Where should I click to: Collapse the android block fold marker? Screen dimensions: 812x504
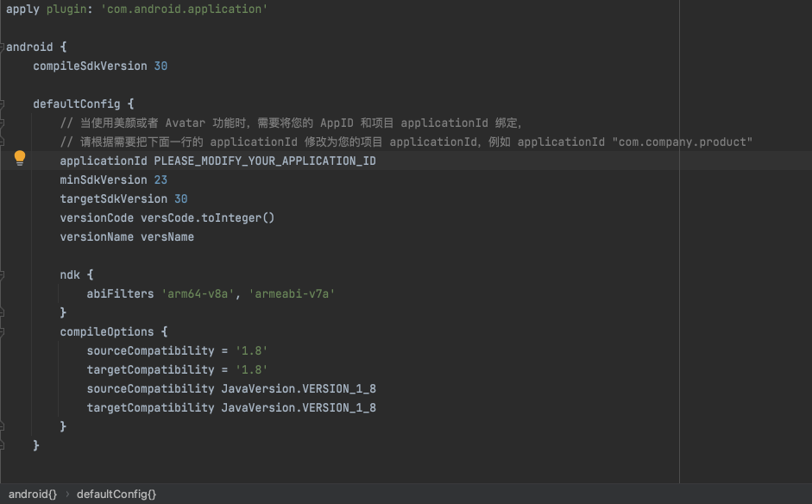click(3, 47)
